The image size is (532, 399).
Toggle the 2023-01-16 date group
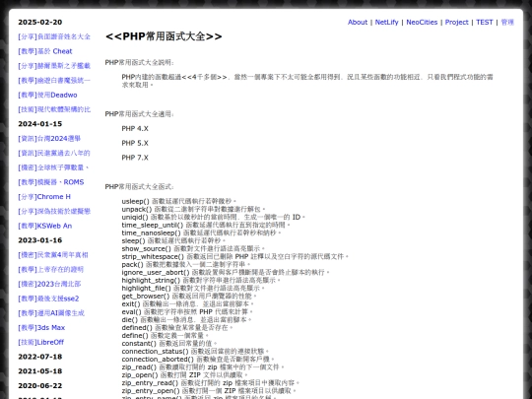(40, 240)
